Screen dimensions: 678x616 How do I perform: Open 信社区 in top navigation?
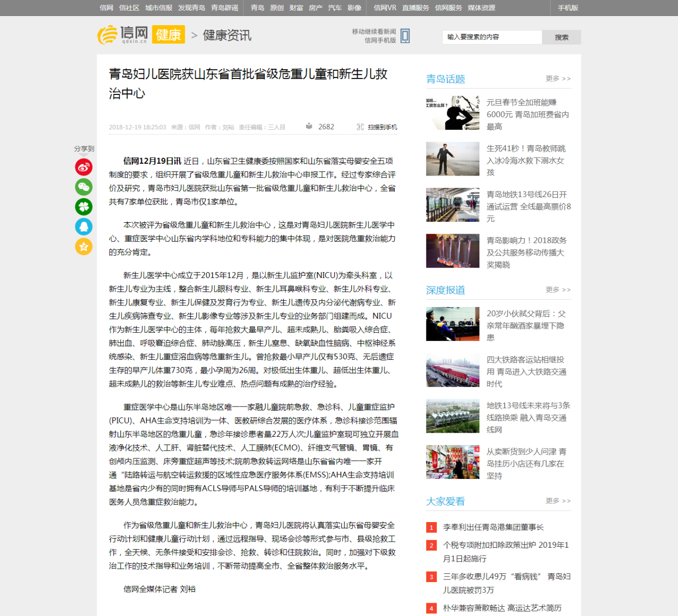click(129, 8)
